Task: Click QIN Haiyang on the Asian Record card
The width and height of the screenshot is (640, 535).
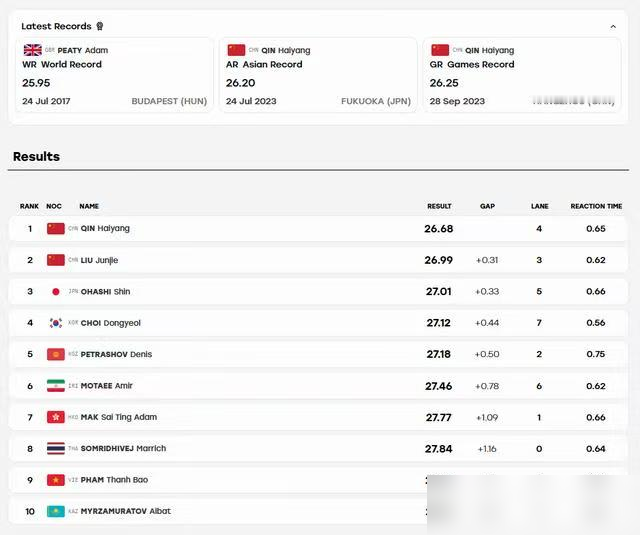Action: [x=286, y=50]
